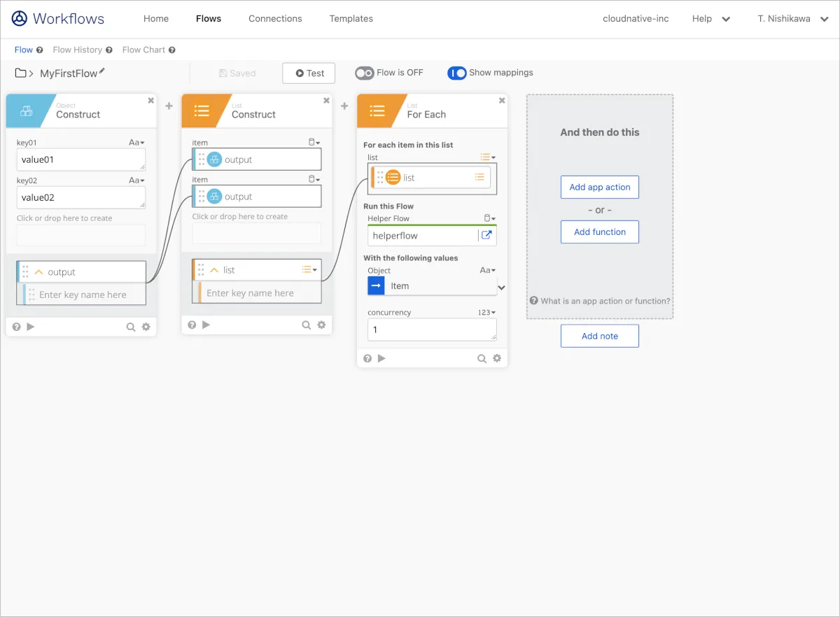The width and height of the screenshot is (840, 617).
Task: Open second item type dropdown in List Construct
Action: (314, 179)
